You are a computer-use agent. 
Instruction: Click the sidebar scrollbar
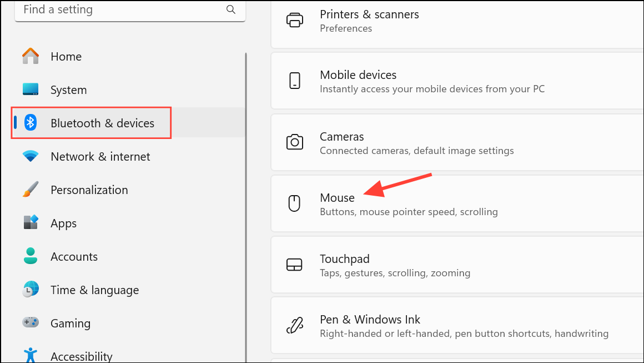[x=246, y=167]
